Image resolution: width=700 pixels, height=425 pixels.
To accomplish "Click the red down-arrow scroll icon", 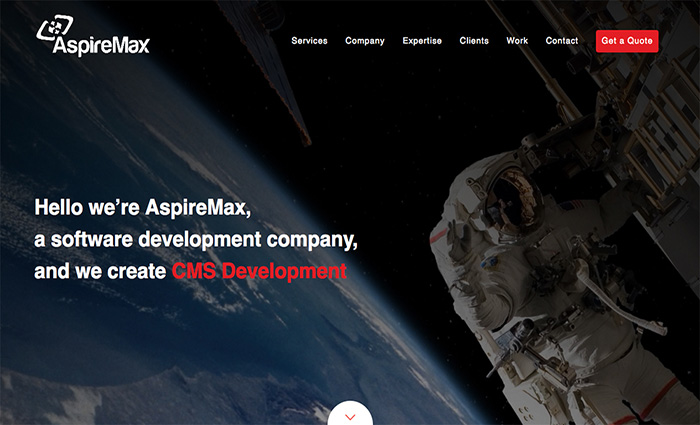I will point(350,416).
